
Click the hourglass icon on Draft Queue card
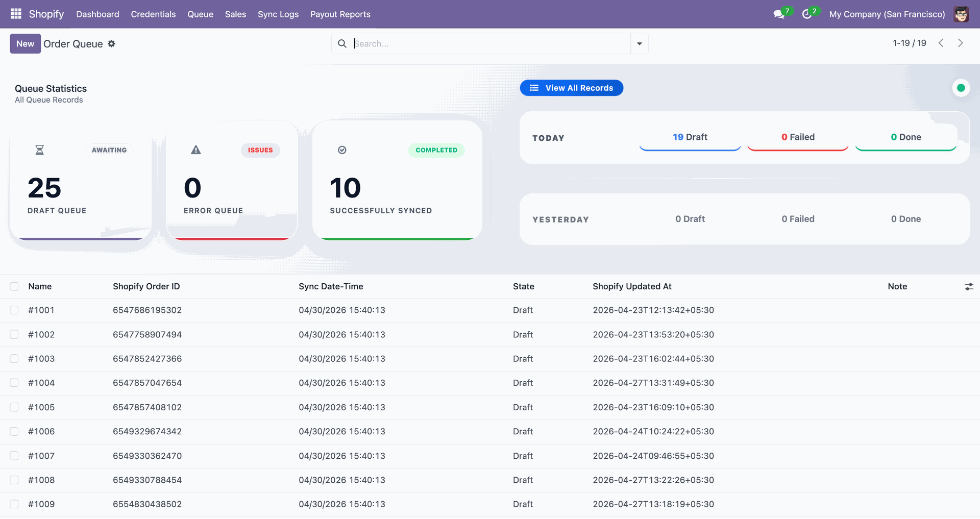tap(40, 150)
